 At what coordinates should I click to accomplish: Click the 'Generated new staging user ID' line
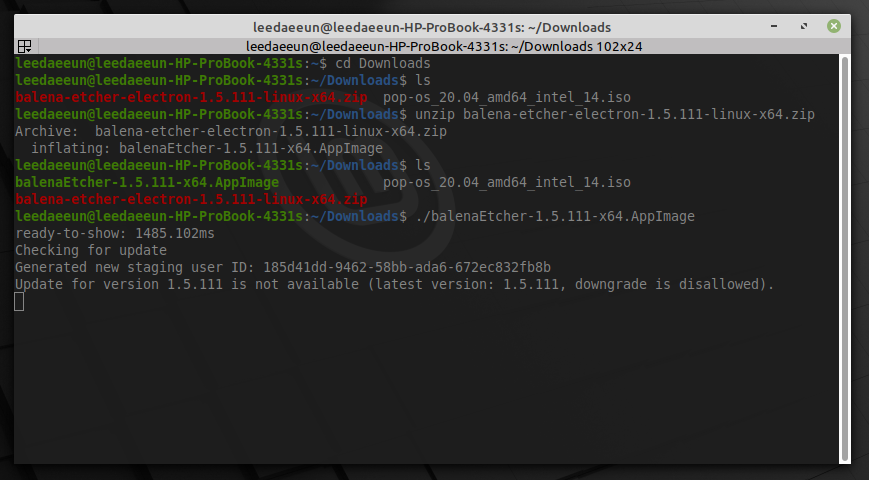coord(283,267)
